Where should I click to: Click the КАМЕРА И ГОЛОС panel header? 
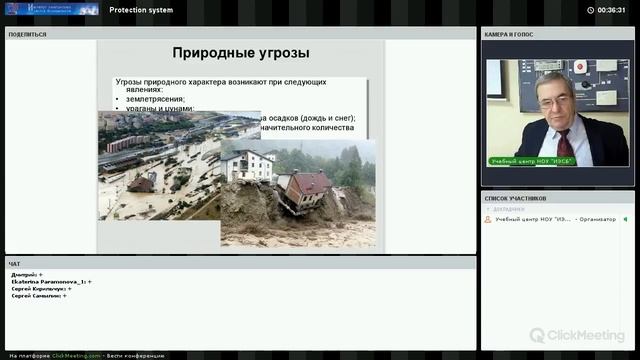(558, 34)
